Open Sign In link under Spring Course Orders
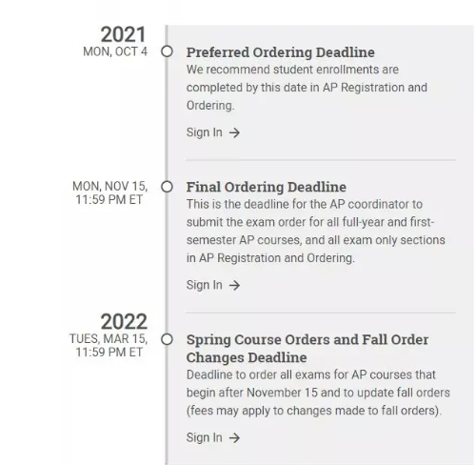 click(213, 437)
